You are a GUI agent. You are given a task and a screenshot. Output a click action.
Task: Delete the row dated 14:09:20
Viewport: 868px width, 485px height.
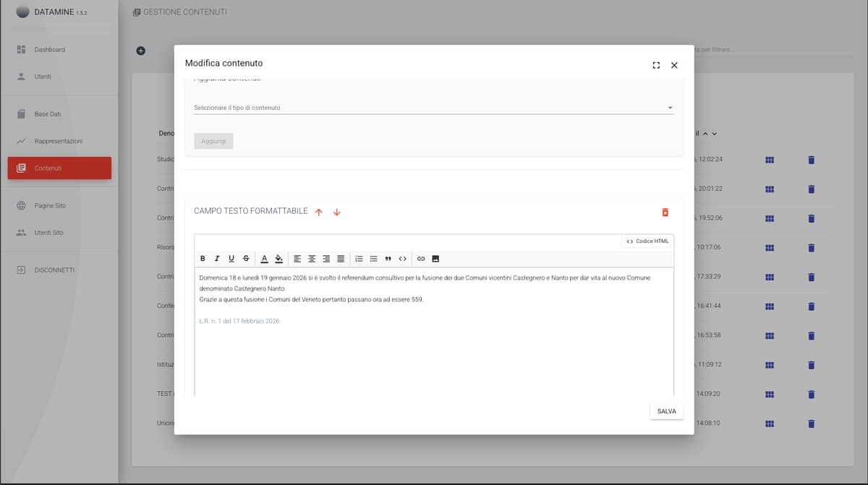811,394
